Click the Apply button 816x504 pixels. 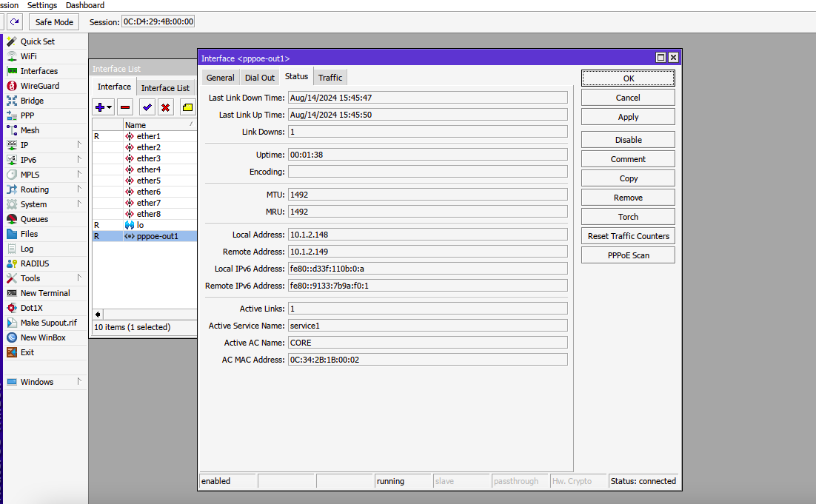(628, 117)
